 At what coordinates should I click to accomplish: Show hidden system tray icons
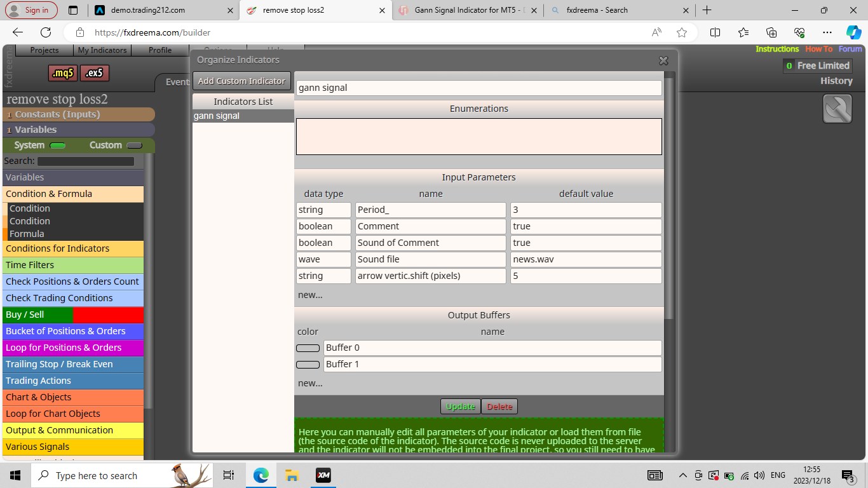682,475
